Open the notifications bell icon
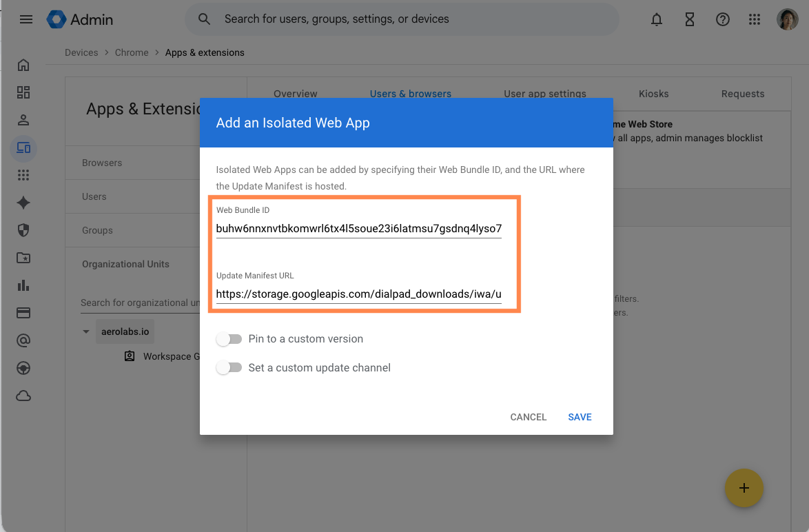809x532 pixels. [x=656, y=19]
